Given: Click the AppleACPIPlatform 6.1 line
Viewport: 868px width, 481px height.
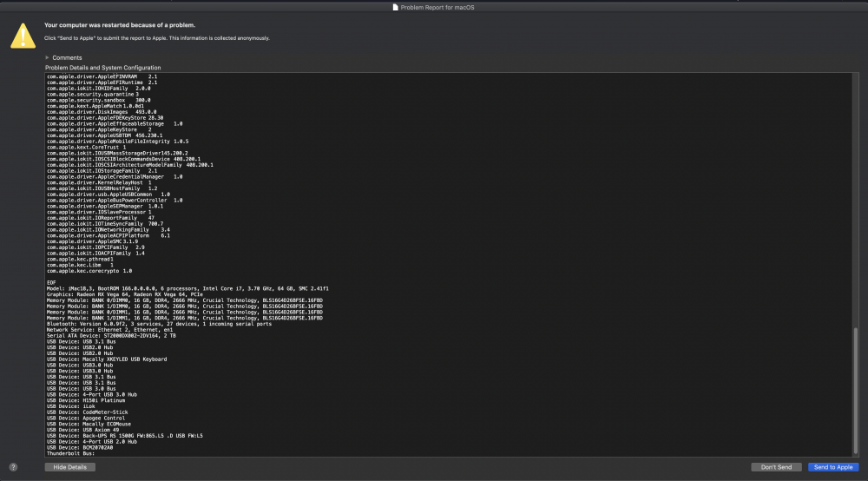Looking at the screenshot, I should tap(108, 236).
